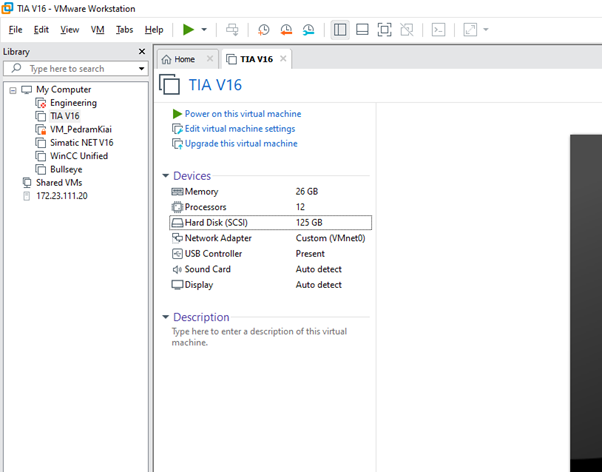Open the File menu
This screenshot has height=472, width=602.
15,30
